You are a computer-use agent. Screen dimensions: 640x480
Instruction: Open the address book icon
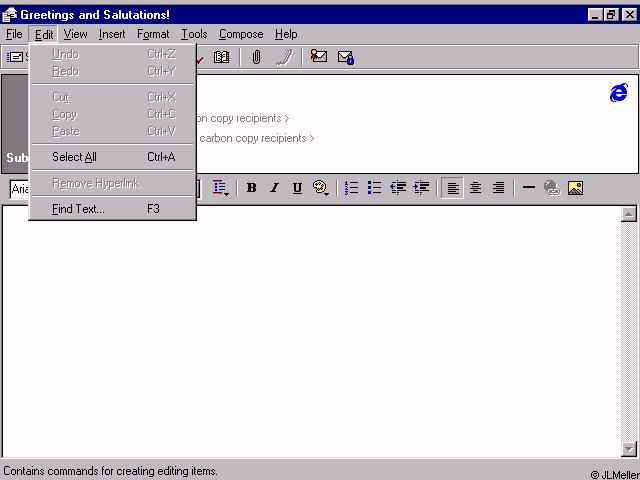(221, 57)
